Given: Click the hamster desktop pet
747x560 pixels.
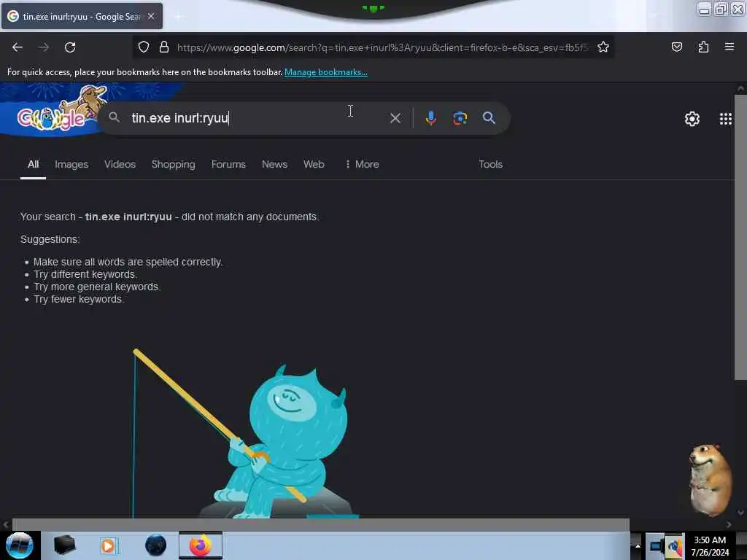Looking at the screenshot, I should 711,480.
